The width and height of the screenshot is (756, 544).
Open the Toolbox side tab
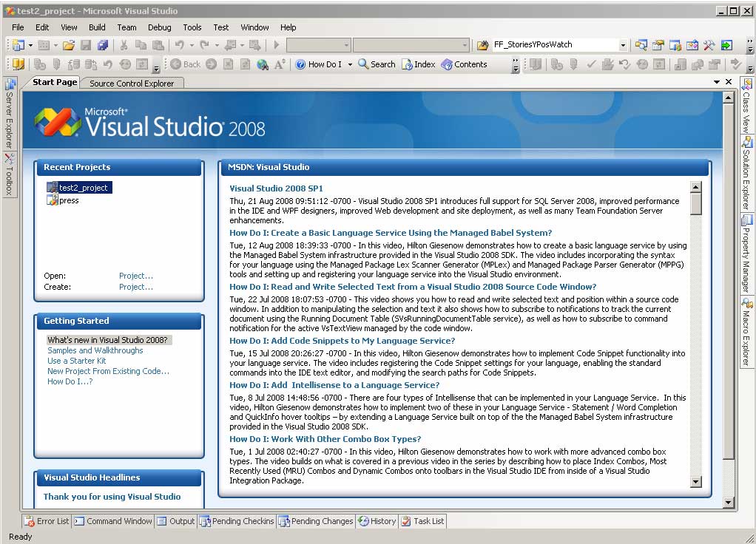coord(9,174)
